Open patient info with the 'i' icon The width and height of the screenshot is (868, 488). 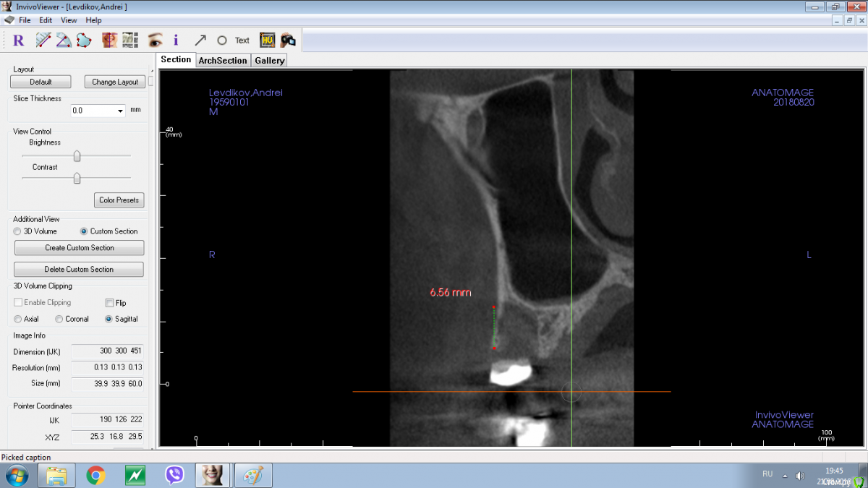click(x=176, y=40)
